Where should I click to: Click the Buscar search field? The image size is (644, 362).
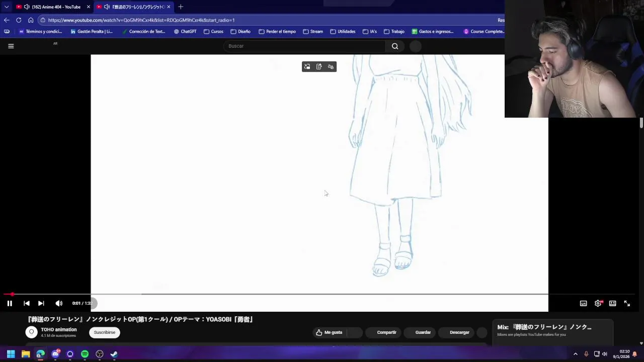305,46
